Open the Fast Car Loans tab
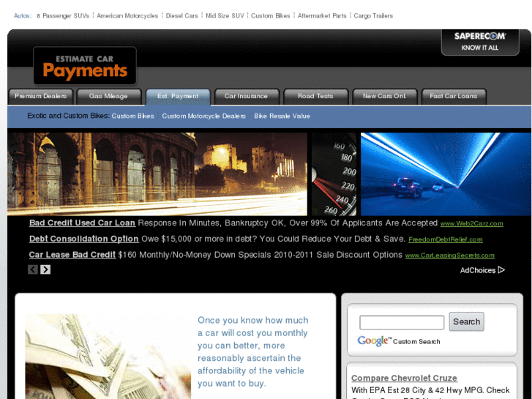This screenshot has height=399, width=532. (x=454, y=97)
